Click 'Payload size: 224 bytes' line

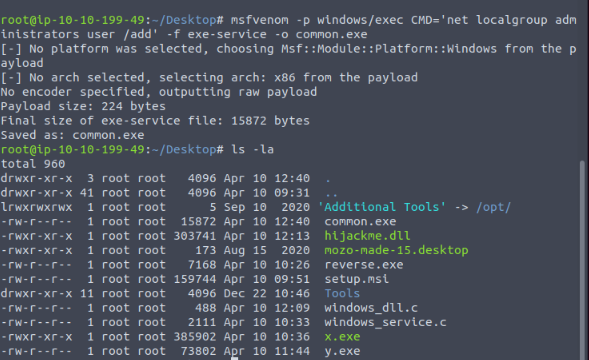(83, 106)
